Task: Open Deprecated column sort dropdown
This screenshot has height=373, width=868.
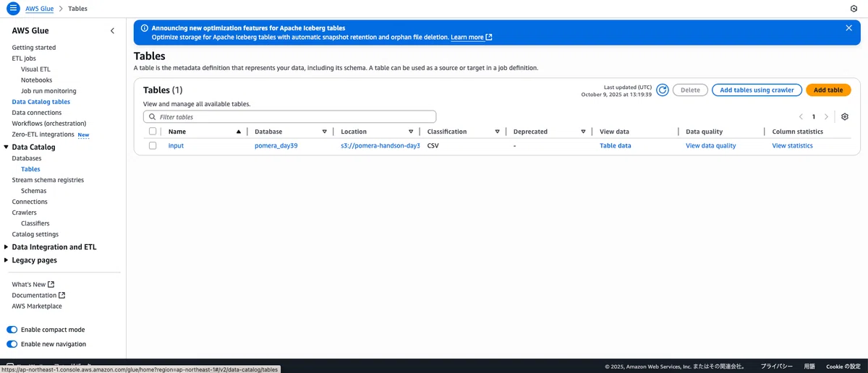Action: pyautogui.click(x=583, y=132)
